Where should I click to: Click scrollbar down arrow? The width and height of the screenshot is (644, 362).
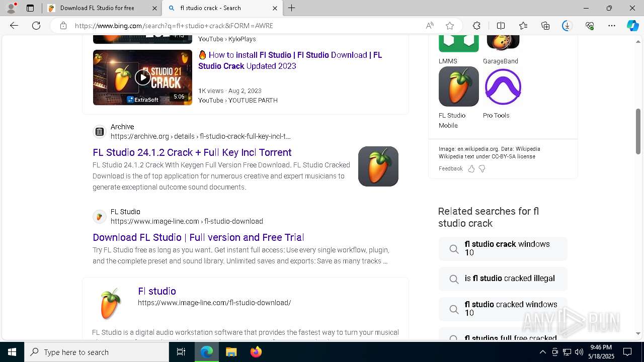(638, 333)
